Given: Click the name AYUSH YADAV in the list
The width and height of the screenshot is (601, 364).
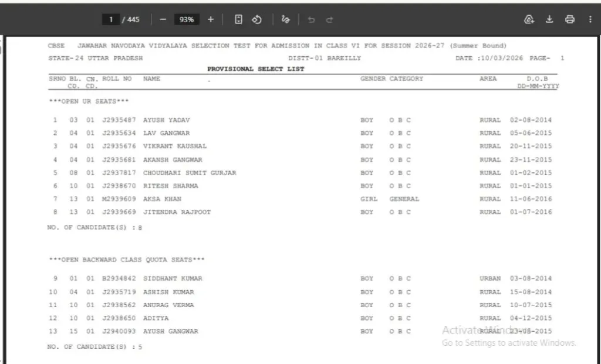Looking at the screenshot, I should click(166, 120).
